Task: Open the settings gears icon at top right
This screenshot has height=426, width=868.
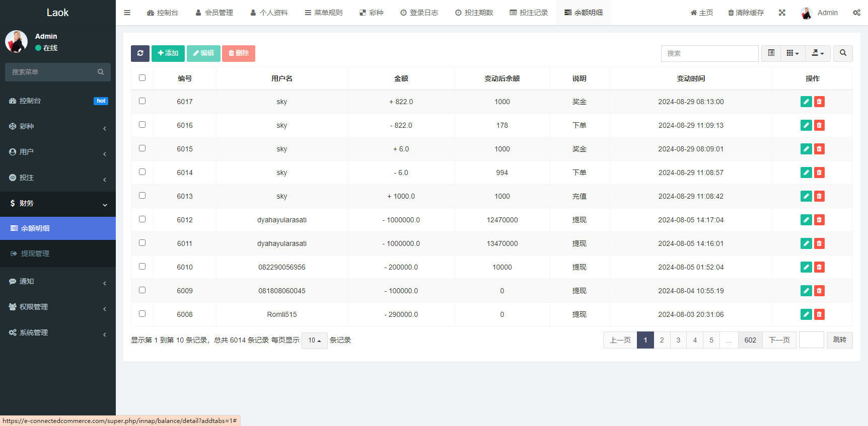Action: click(856, 13)
